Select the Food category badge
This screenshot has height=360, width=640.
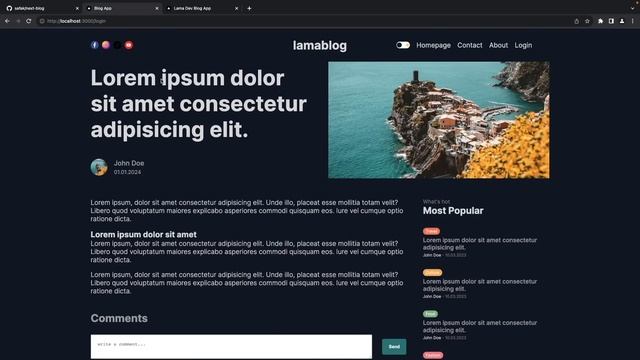(x=430, y=314)
